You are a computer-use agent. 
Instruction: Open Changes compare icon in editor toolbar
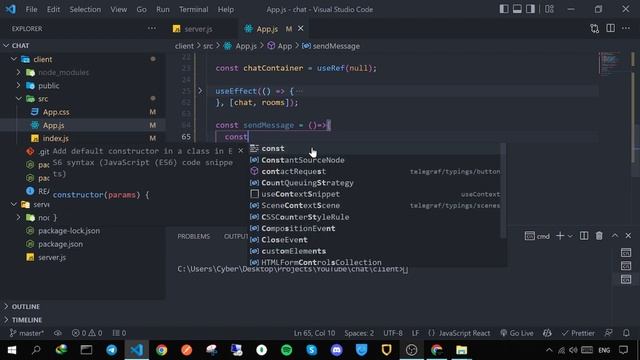tap(595, 29)
